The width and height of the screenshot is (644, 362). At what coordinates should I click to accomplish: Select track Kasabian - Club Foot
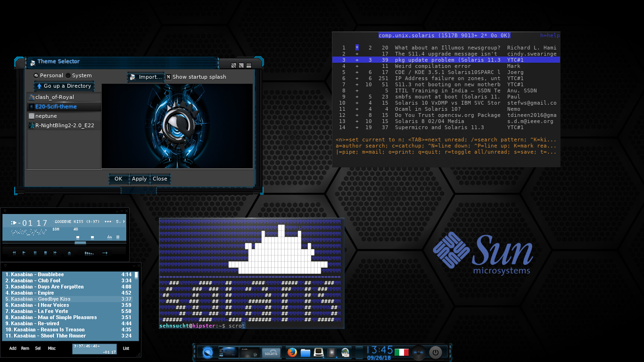tap(68, 280)
